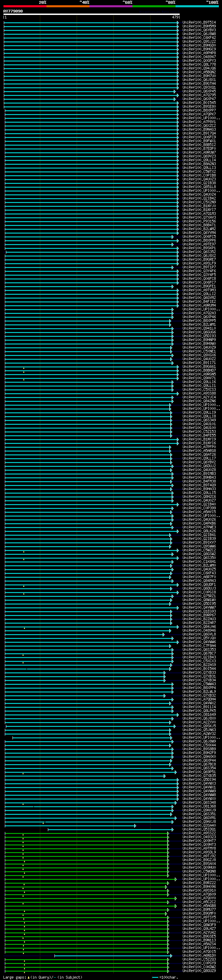Click the white query sequence bar
Screen dimensions: 222x980
[92, 15]
